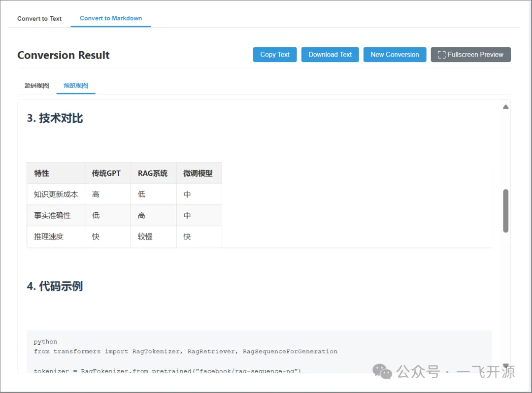Click the scroll up arrow icon

click(505, 107)
